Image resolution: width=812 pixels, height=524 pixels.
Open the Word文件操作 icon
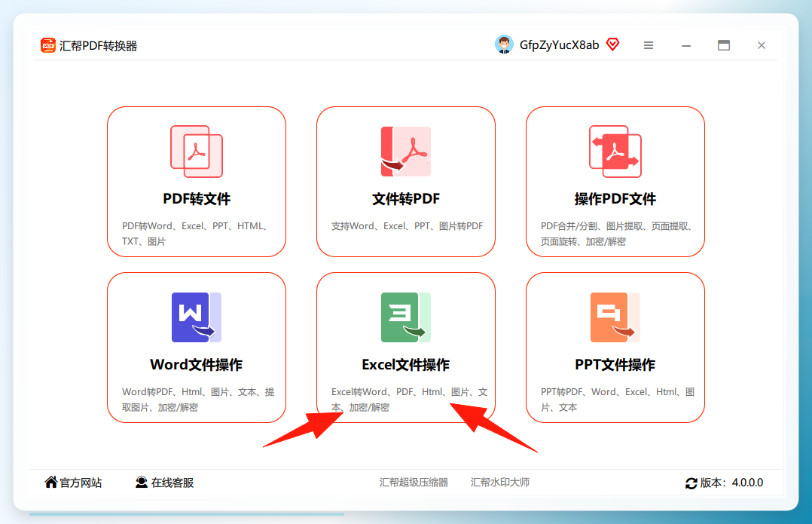tap(197, 317)
